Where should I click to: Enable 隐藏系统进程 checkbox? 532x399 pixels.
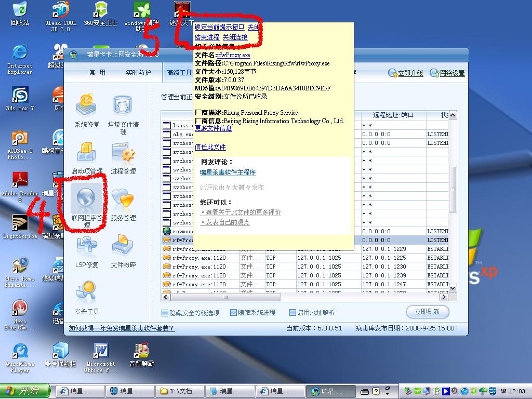coord(233,312)
